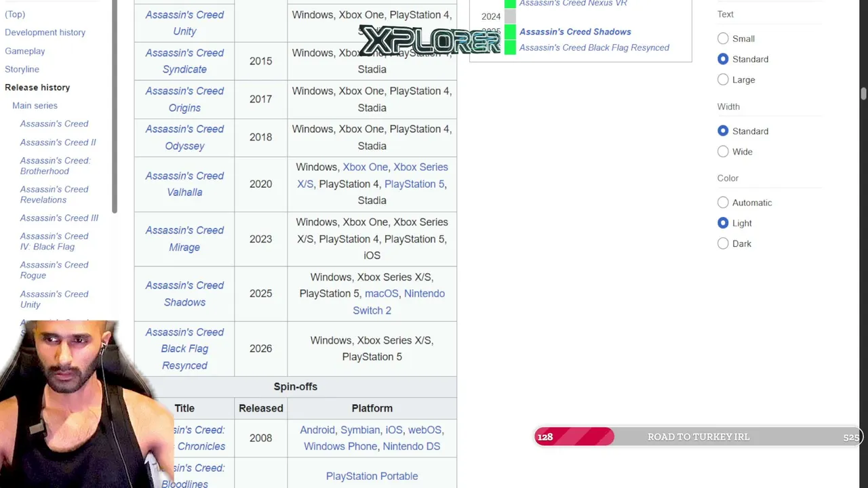Open Development history in the contents sidebar
The width and height of the screenshot is (868, 488).
[45, 33]
